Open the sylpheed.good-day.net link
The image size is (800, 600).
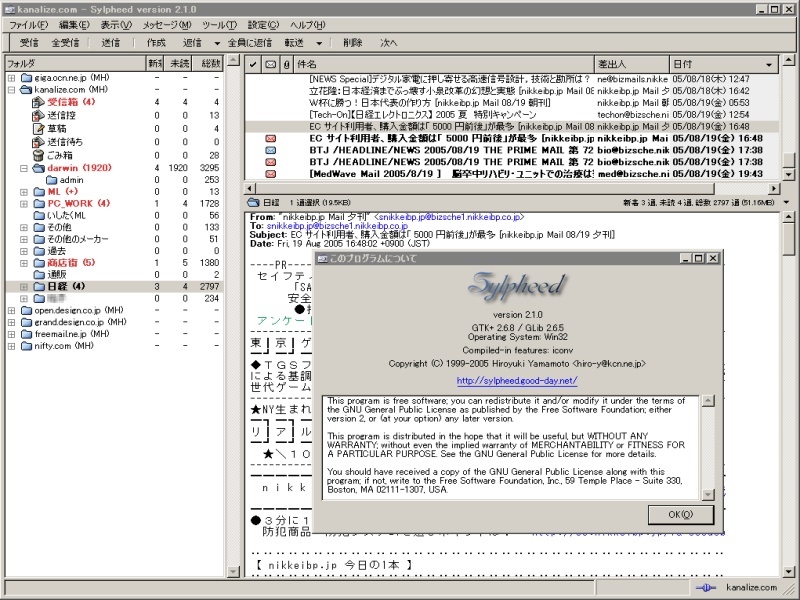point(517,381)
